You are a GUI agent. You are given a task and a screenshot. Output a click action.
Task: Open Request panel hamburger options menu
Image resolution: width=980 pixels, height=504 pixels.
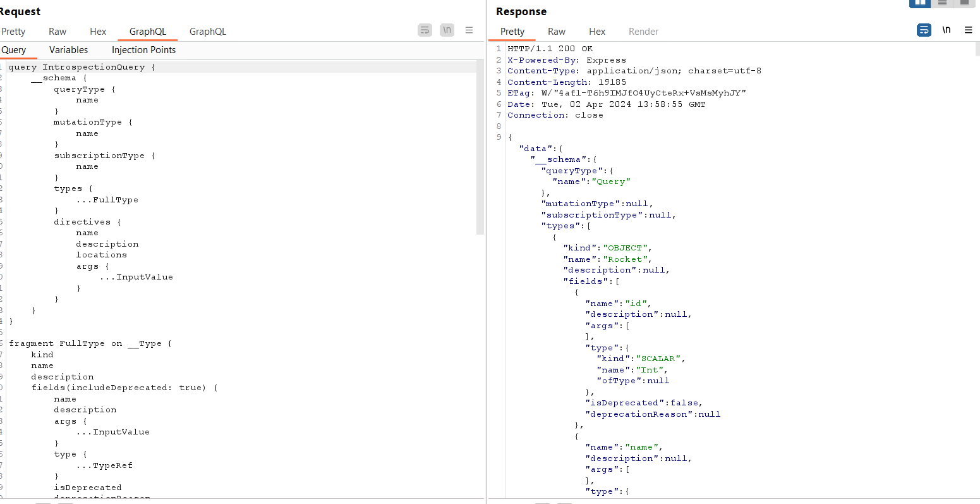[469, 30]
